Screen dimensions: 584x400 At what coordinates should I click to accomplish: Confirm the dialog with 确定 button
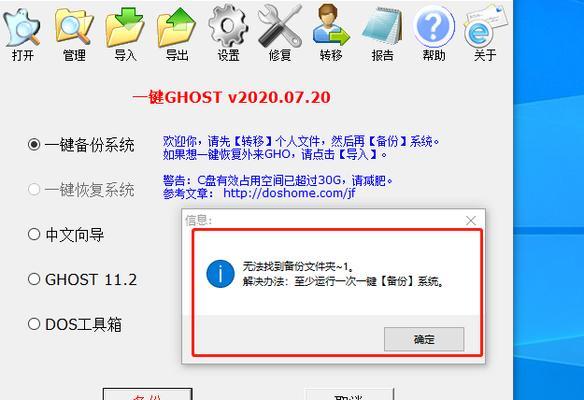[424, 339]
